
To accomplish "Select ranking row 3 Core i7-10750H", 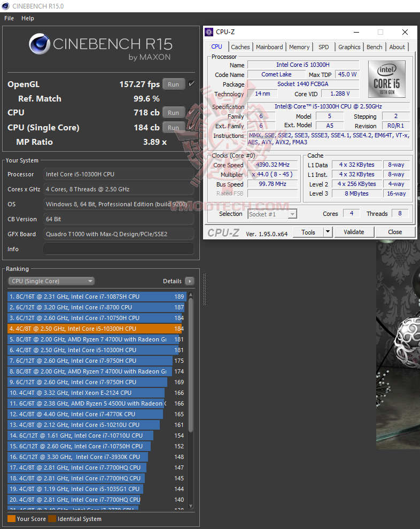I will pos(97,318).
